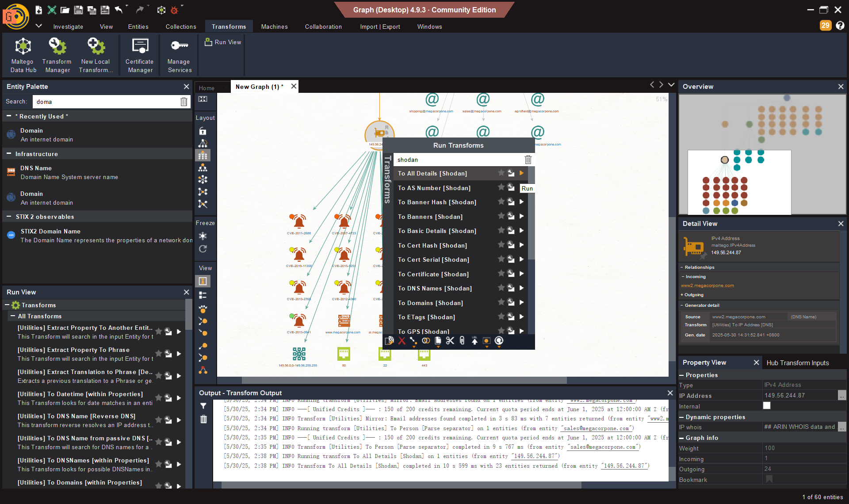The width and height of the screenshot is (849, 504).
Task: Favorite the To Banners [Shodan] transform
Action: tap(501, 216)
